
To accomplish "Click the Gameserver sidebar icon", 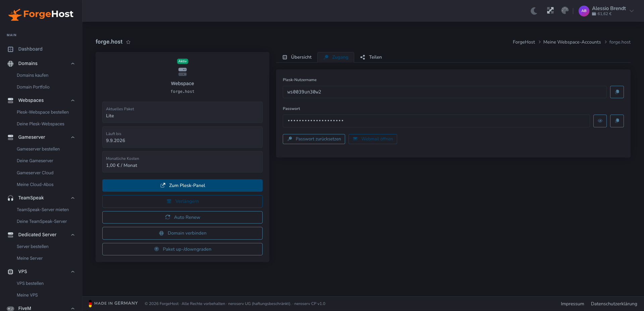I will [10, 137].
